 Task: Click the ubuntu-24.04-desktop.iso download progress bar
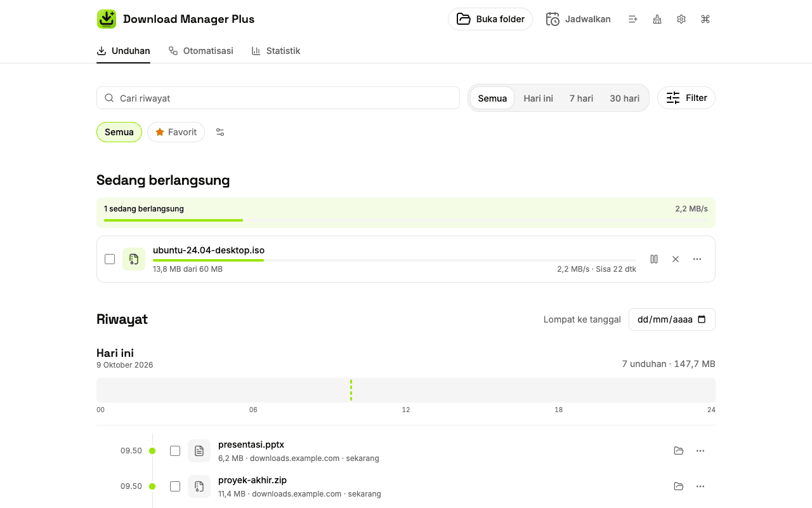[x=395, y=260]
